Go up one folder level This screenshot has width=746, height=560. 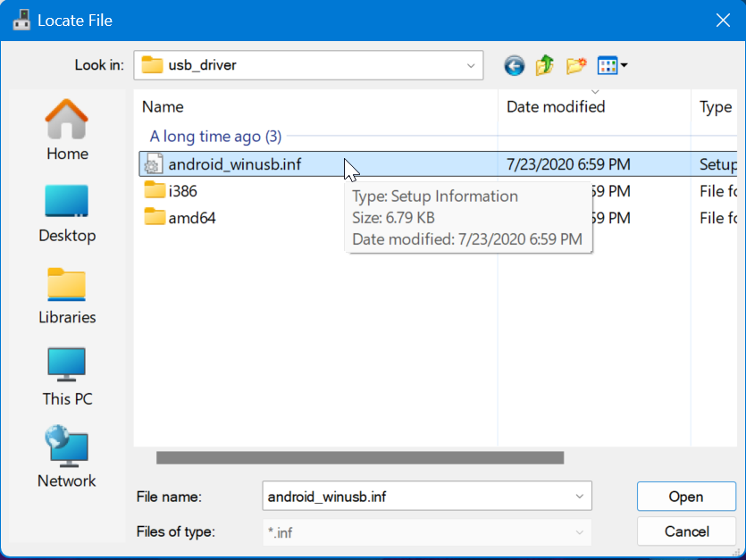(x=544, y=65)
